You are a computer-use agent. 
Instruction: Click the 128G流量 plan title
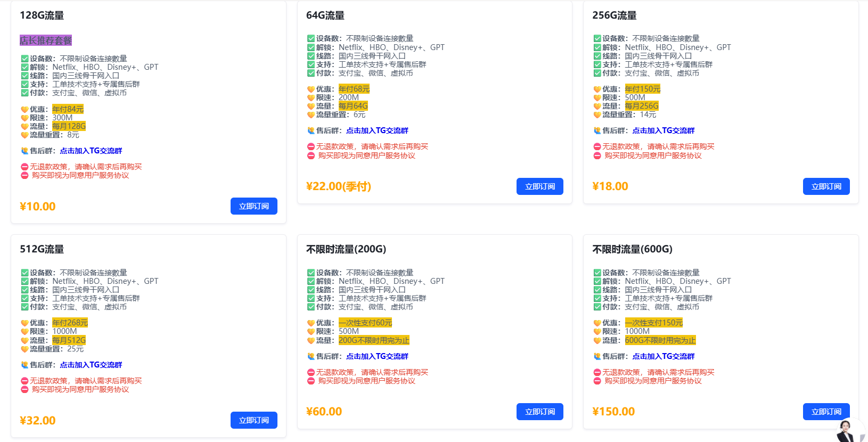tap(42, 15)
